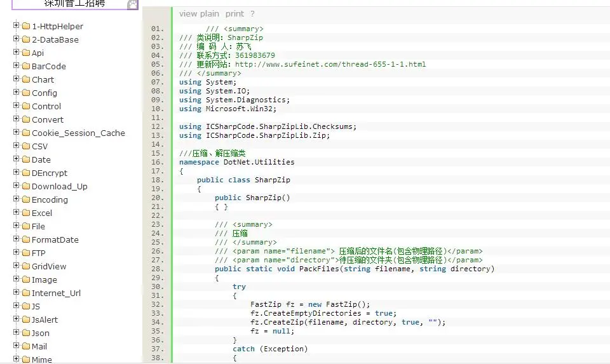Click the BarCode folder icon
Screen dimensions: 610x364
26,66
